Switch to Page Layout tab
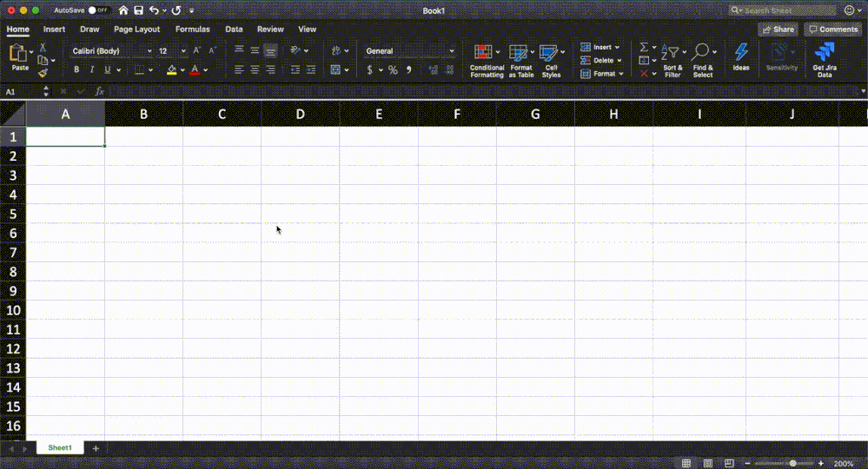The width and height of the screenshot is (868, 469). click(136, 30)
